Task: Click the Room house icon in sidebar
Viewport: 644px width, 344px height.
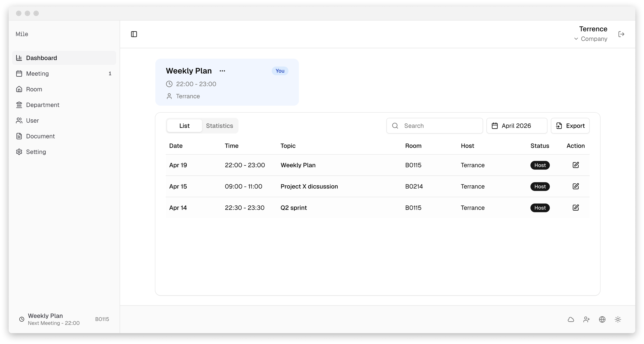Action: 19,89
